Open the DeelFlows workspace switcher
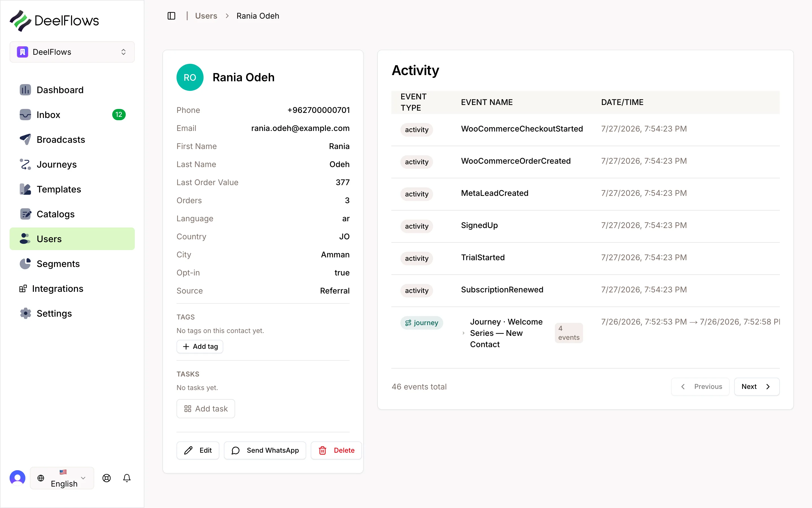This screenshot has width=812, height=508. [72, 52]
